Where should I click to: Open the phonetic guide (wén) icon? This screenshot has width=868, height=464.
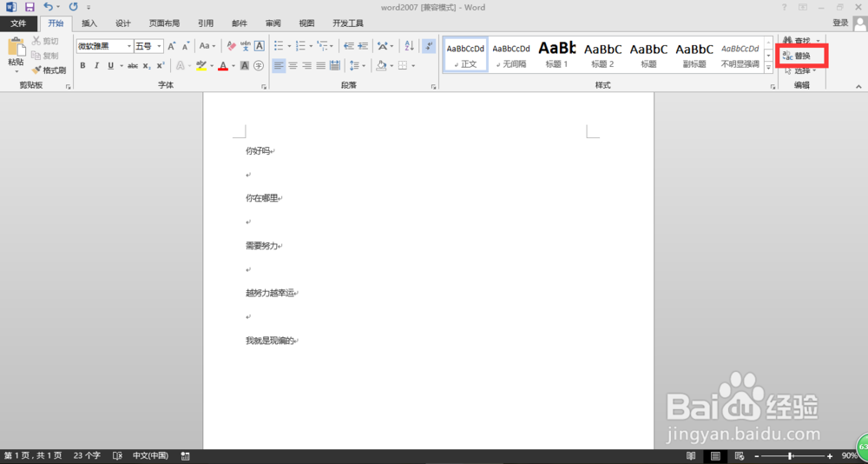pos(246,46)
